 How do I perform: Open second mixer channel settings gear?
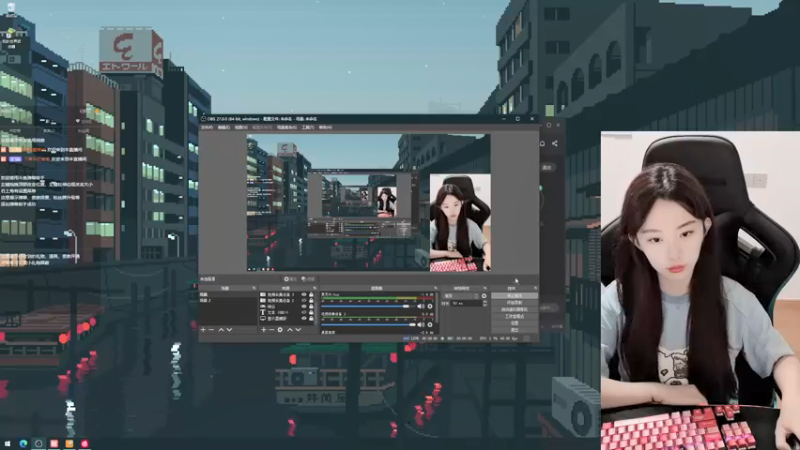430,324
